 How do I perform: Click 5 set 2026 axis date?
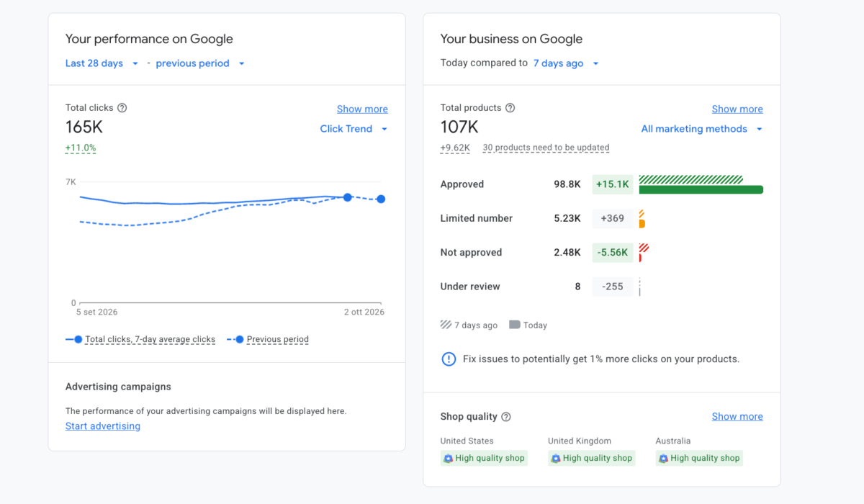click(x=97, y=312)
